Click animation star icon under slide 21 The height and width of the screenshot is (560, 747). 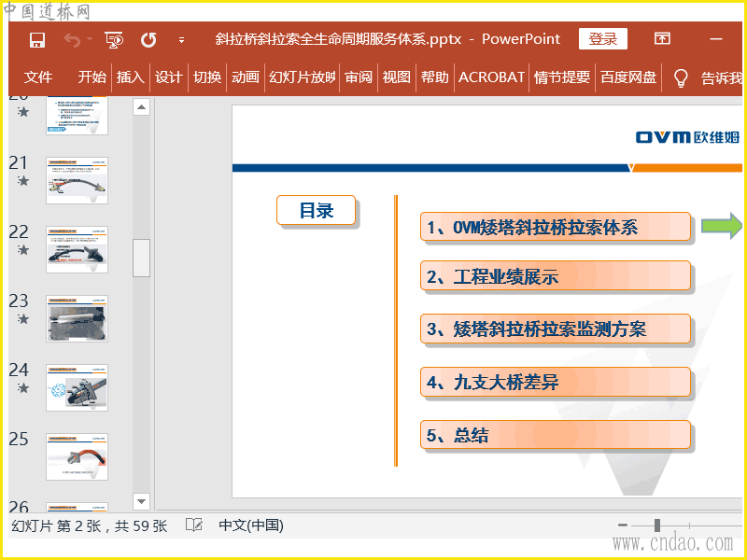pos(22,181)
